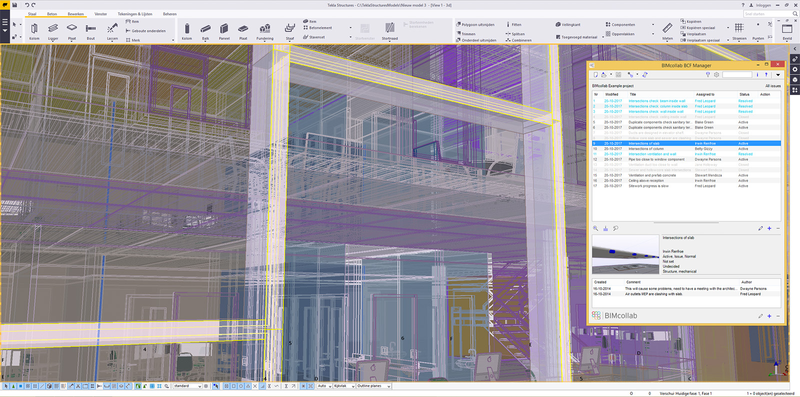Click All issues filter label

pos(772,86)
